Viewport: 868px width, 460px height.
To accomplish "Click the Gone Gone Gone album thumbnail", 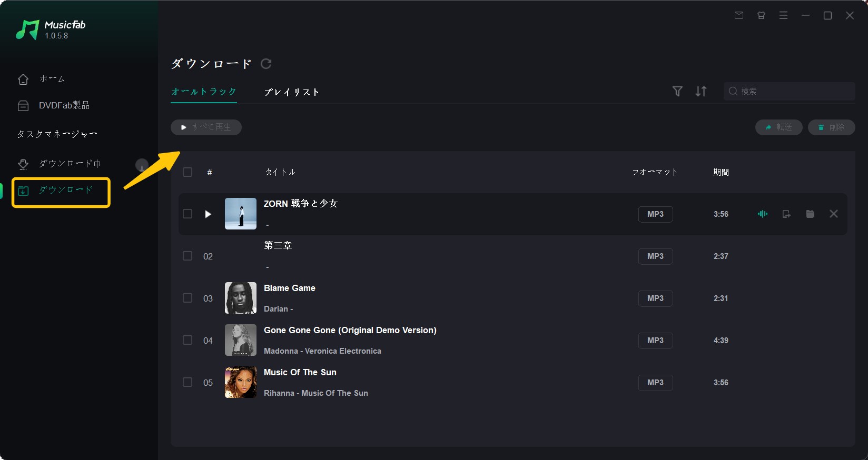I will click(241, 340).
